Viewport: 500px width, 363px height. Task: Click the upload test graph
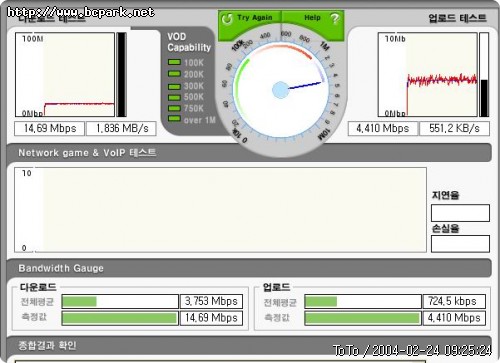click(x=427, y=75)
